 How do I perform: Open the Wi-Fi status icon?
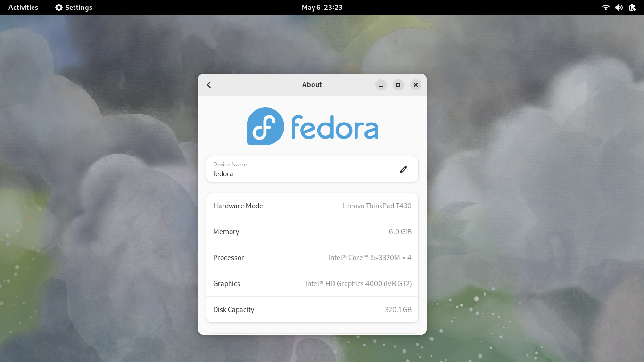606,8
